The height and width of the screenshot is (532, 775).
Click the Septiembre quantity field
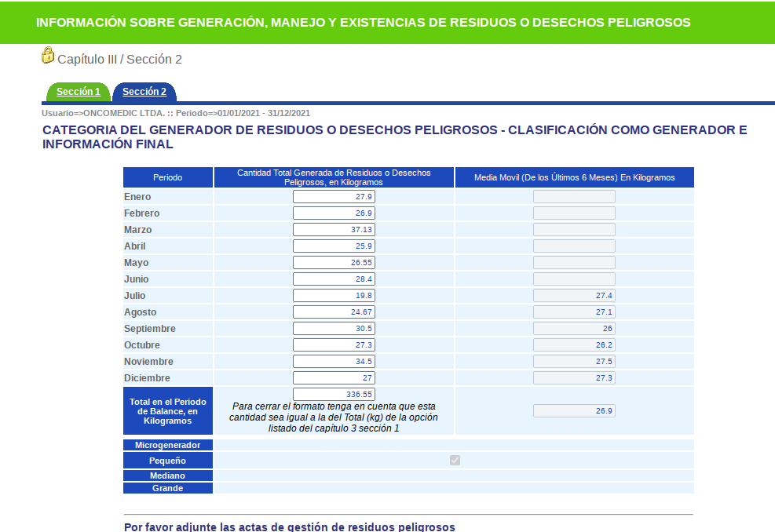tap(334, 329)
